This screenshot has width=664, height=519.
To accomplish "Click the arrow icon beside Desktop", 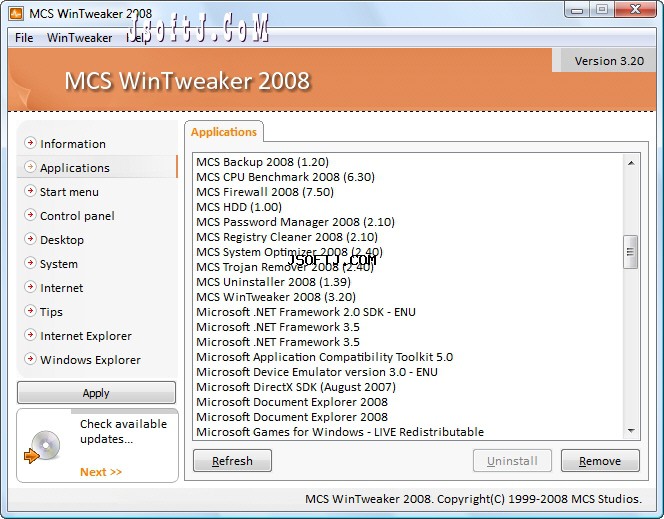I will pos(30,239).
